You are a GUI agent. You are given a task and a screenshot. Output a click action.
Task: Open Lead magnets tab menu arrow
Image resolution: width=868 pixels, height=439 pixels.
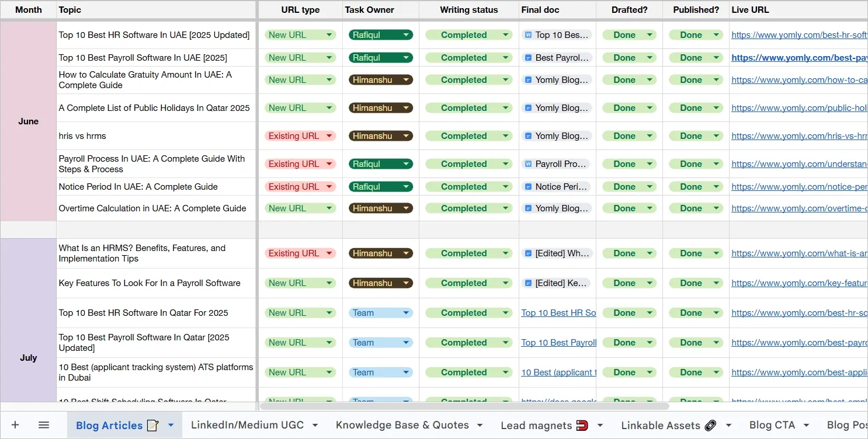click(600, 425)
